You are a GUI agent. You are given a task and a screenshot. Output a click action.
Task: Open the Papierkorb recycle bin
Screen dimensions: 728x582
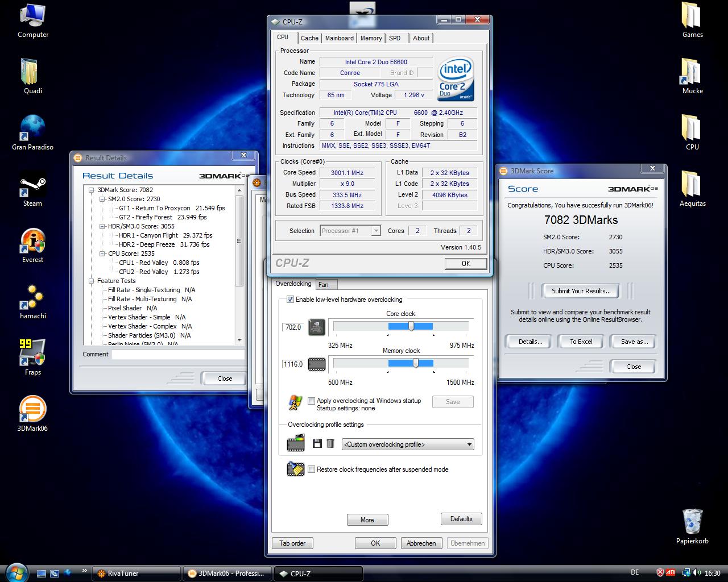(692, 527)
